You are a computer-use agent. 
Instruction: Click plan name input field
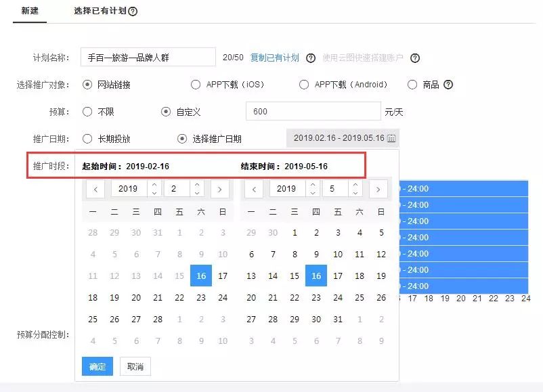coord(148,57)
